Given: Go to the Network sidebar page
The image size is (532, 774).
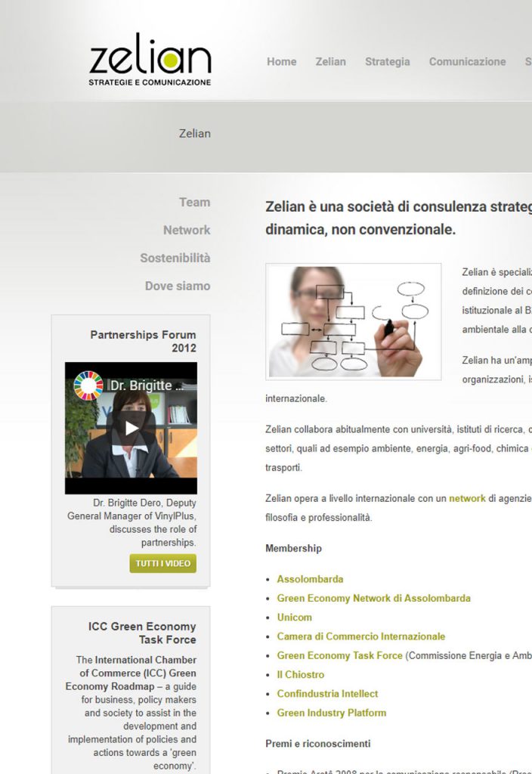Looking at the screenshot, I should pos(187,230).
